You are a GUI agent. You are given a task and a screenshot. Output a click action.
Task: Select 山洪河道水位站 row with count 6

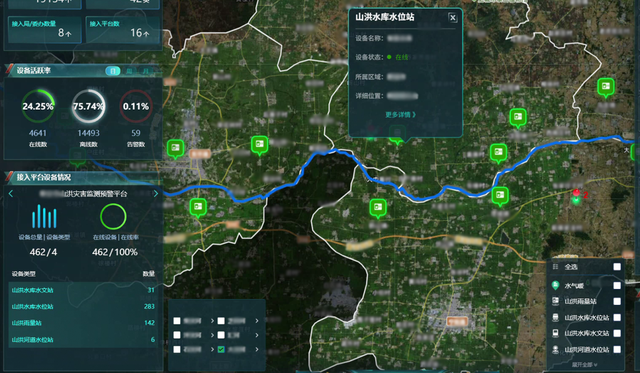coord(83,340)
